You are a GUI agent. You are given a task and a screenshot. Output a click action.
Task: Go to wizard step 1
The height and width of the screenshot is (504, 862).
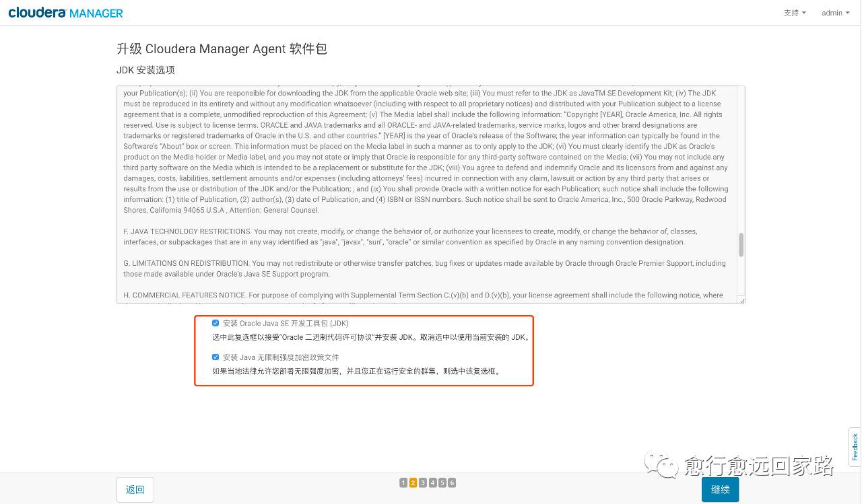click(403, 482)
